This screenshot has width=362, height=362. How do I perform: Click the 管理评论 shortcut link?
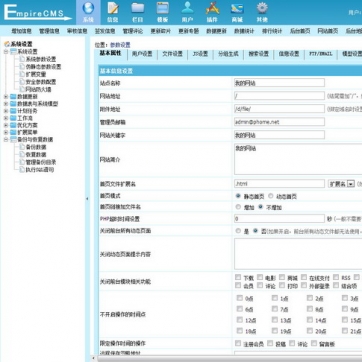(133, 31)
